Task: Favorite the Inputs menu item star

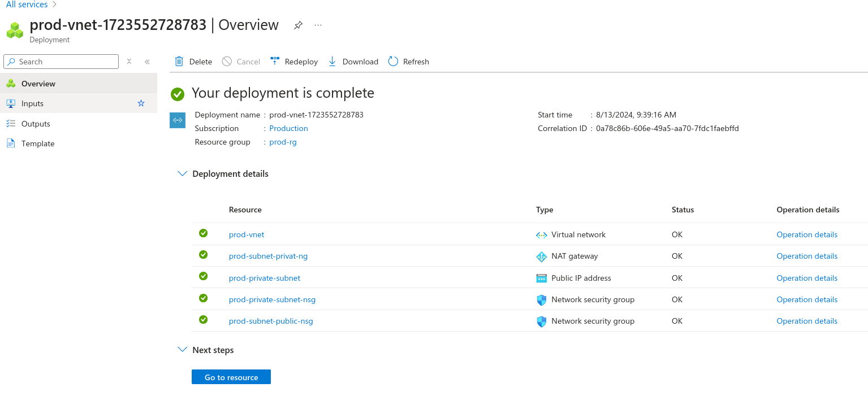Action: click(x=141, y=103)
